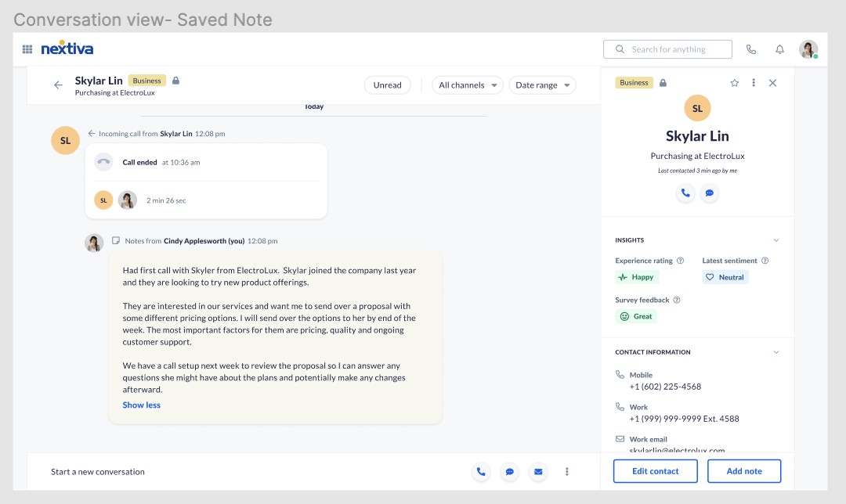The height and width of the screenshot is (504, 846).
Task: Click the phone icon in top header
Action: [x=751, y=49]
